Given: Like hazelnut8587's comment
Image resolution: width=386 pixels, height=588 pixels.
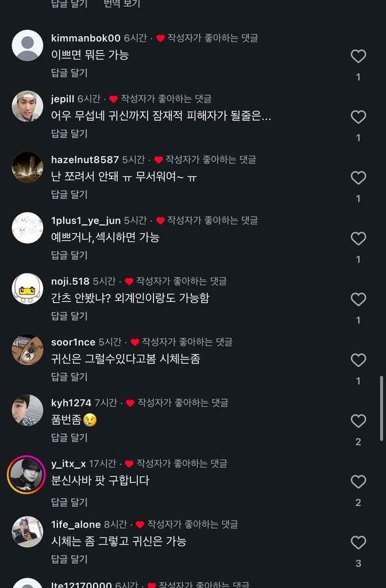Looking at the screenshot, I should point(358,178).
